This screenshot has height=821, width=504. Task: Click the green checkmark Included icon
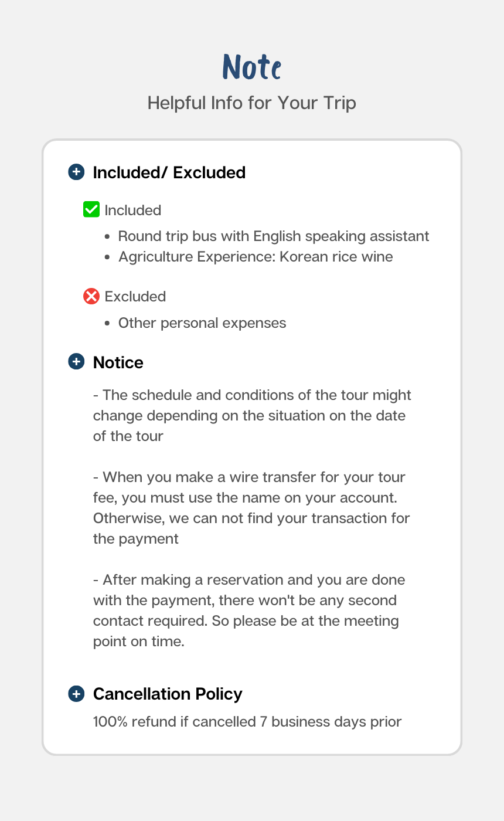(x=91, y=209)
